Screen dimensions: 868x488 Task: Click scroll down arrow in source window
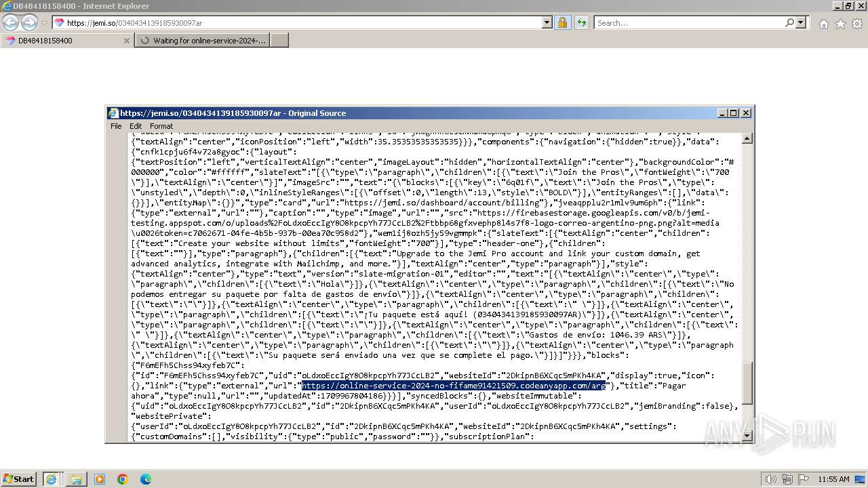point(747,435)
